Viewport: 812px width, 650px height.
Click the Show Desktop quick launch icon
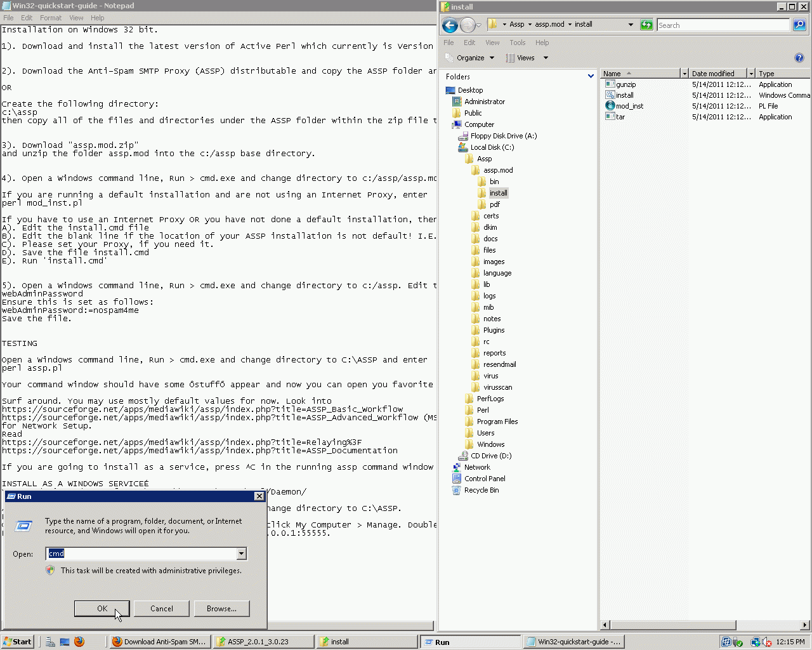pyautogui.click(x=65, y=642)
